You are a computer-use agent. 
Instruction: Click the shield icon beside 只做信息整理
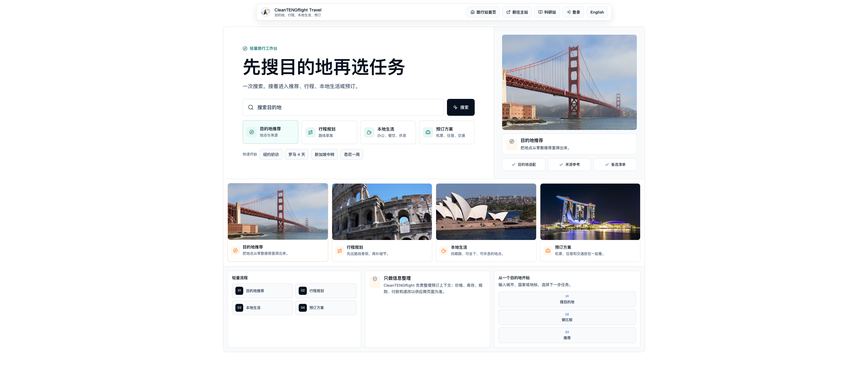click(x=375, y=279)
